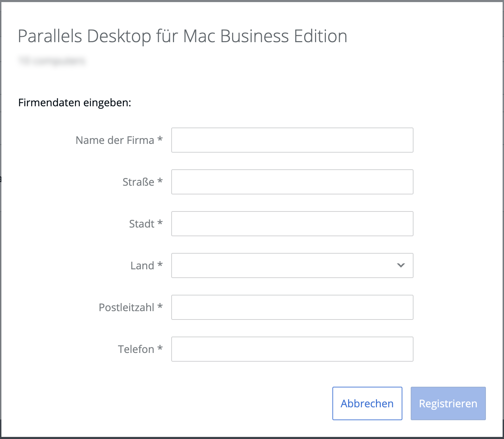Click the 'Postleitzahl' field label
This screenshot has width=504, height=439.
(x=126, y=307)
